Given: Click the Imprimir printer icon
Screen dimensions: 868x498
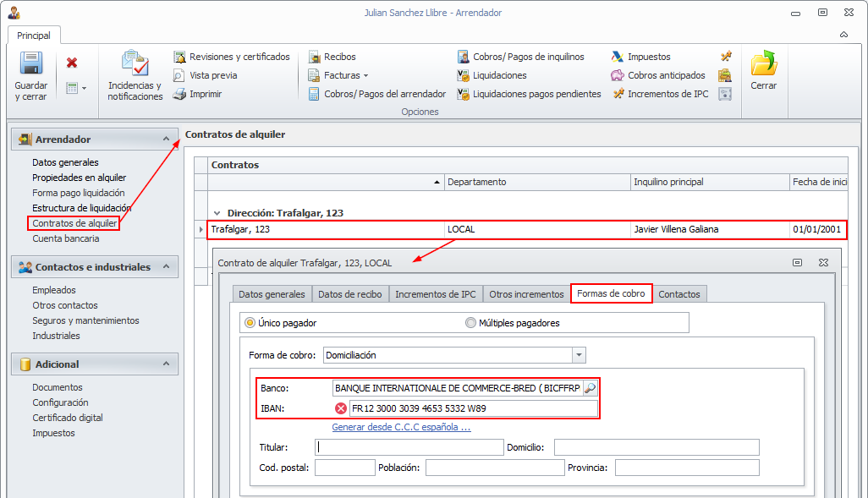Looking at the screenshot, I should 179,94.
